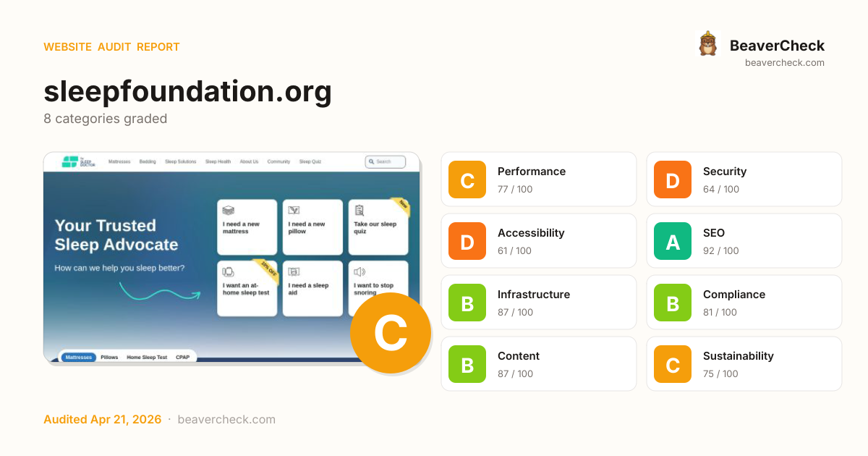868x456 pixels.
Task: Click the large overall C grade circle
Action: click(x=390, y=334)
